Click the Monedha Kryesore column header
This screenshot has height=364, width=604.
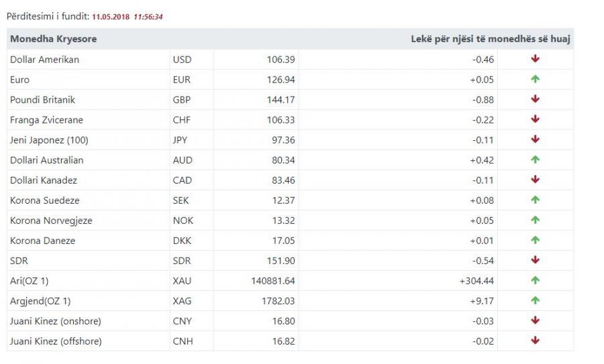53,39
